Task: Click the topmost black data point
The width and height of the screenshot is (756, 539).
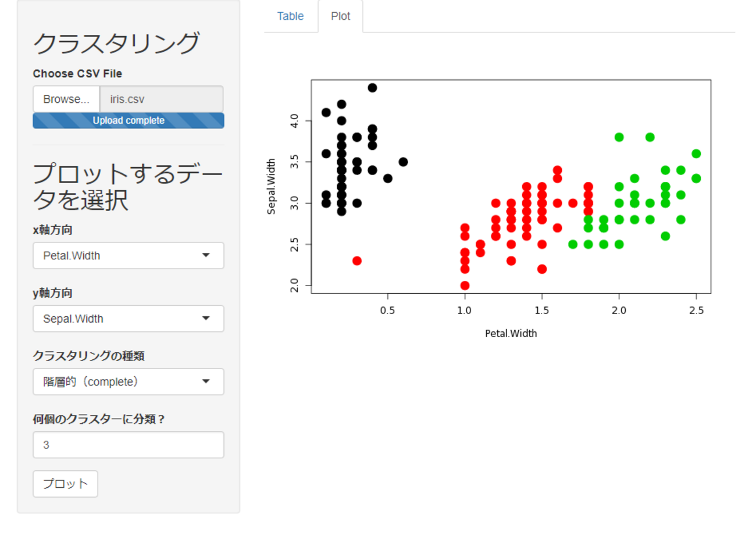Action: coord(372,88)
